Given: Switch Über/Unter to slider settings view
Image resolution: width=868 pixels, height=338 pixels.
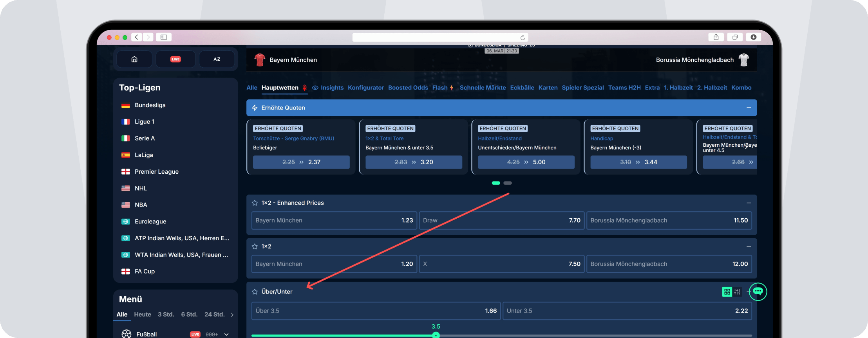Looking at the screenshot, I should (737, 291).
